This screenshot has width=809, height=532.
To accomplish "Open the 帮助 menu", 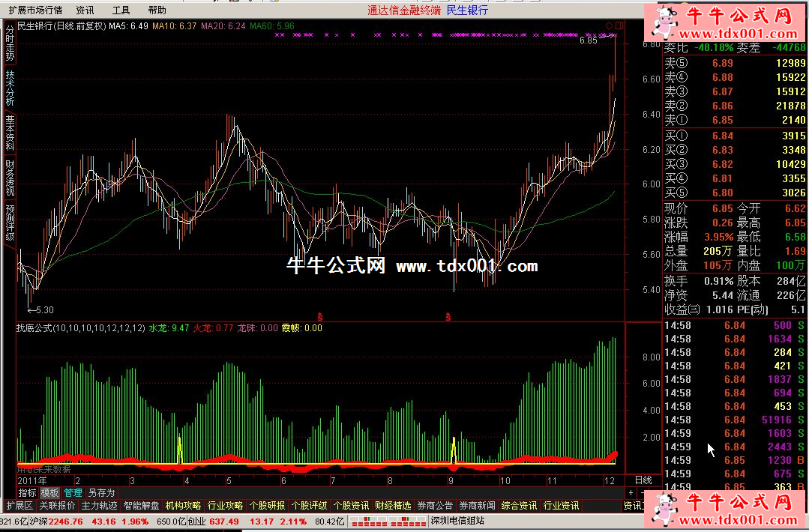I will click(157, 10).
